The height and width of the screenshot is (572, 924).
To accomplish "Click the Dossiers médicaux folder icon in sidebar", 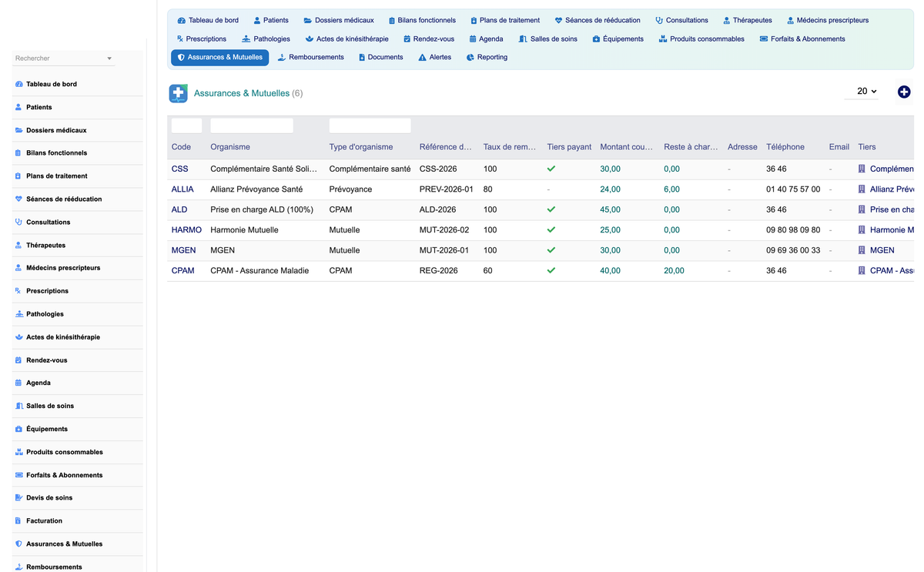I will click(x=18, y=130).
